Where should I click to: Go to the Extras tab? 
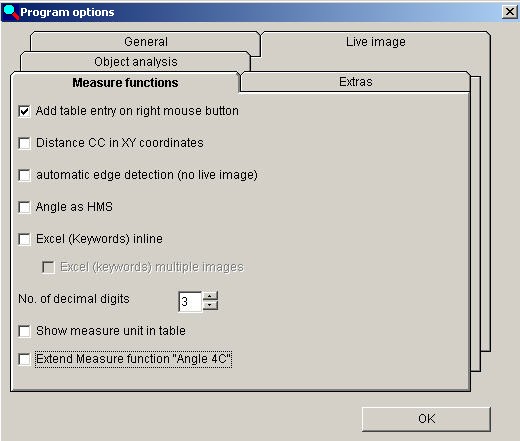[x=356, y=82]
